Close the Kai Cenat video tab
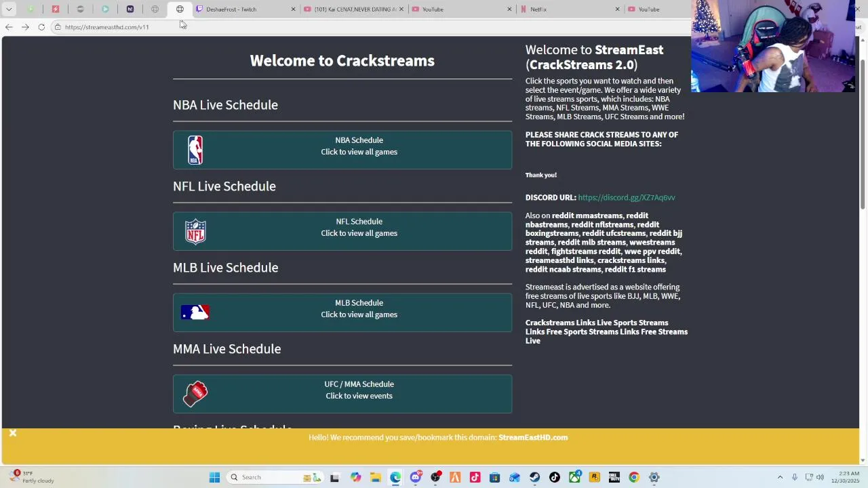The image size is (868, 488). point(401,9)
